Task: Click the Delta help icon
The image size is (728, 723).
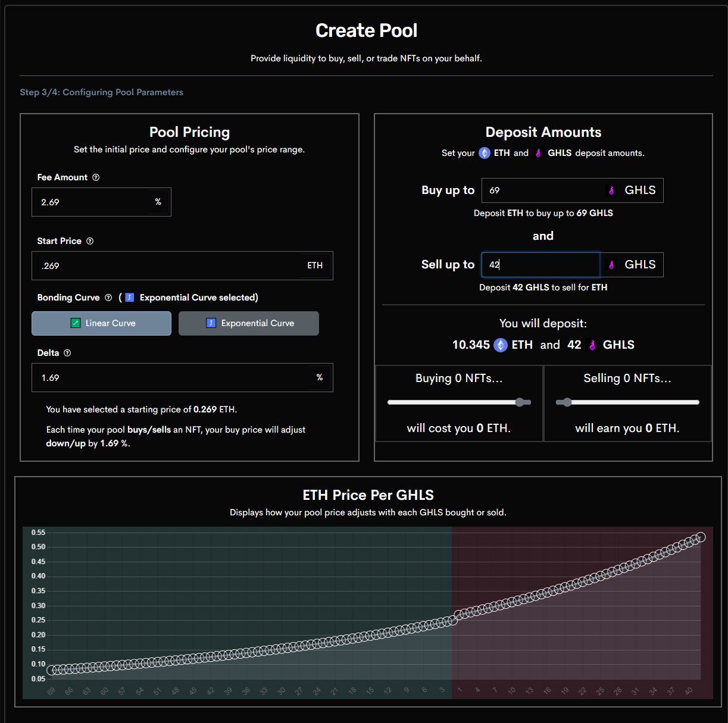Action: pyautogui.click(x=67, y=353)
